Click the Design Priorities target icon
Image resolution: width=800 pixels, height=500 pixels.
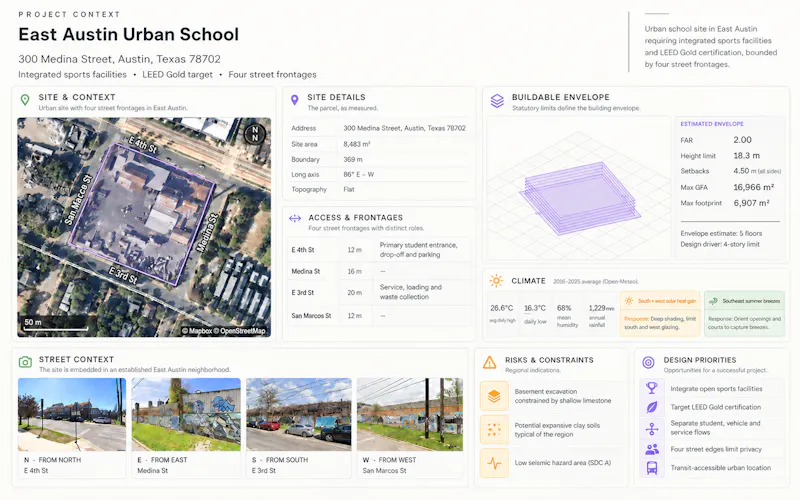pyautogui.click(x=648, y=363)
